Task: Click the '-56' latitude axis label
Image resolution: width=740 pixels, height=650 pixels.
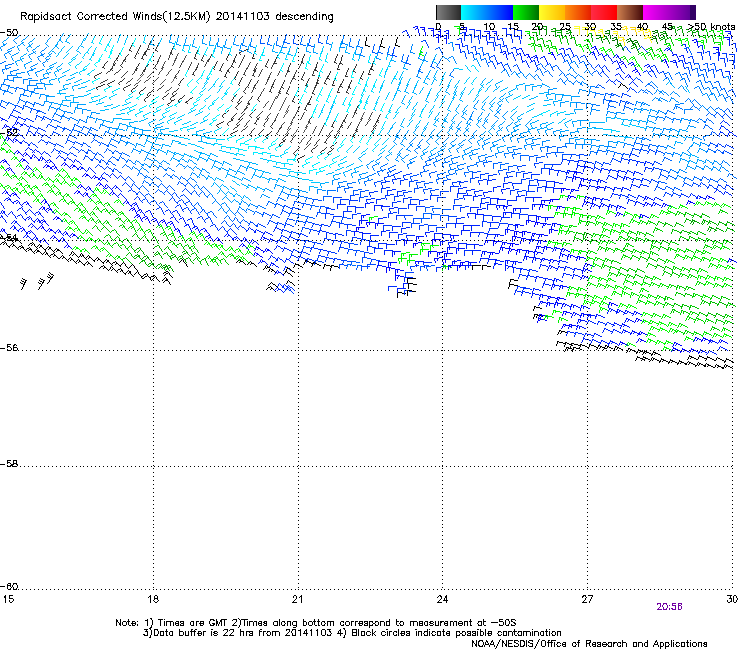Action: click(9, 348)
